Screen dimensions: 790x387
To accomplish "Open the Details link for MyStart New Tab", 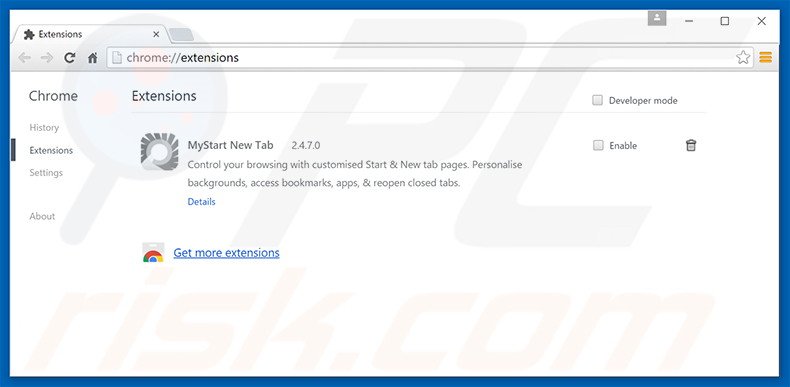I will coord(202,202).
